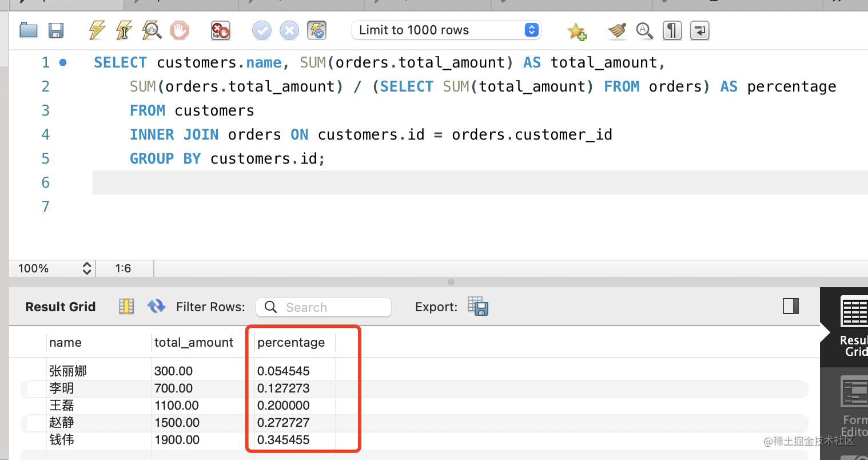Image resolution: width=868 pixels, height=460 pixels.
Task: Toggle word wrapping in the editor
Action: 700,30
